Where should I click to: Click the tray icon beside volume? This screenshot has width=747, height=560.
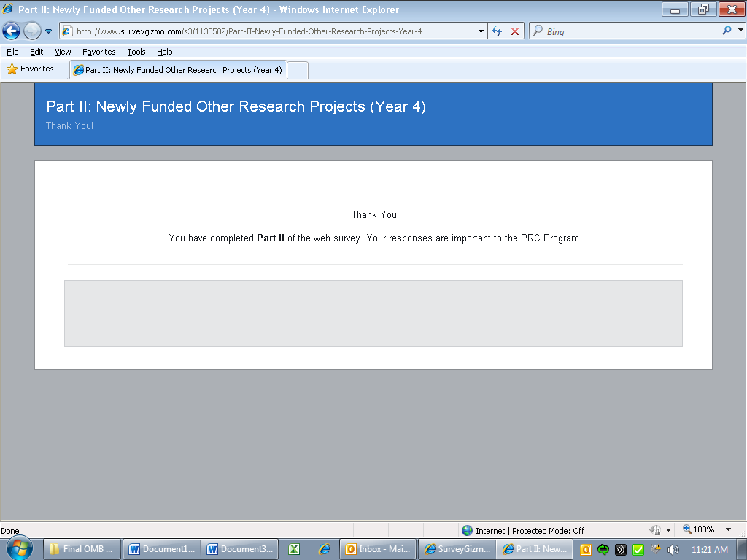pyautogui.click(x=656, y=549)
